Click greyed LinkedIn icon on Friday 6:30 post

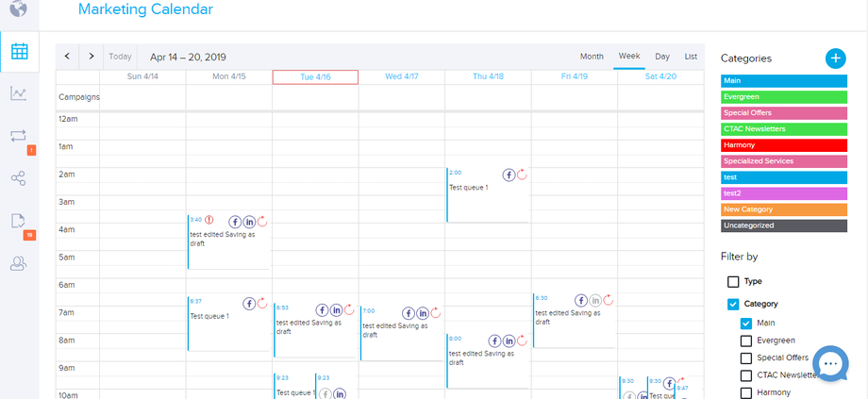tap(595, 301)
